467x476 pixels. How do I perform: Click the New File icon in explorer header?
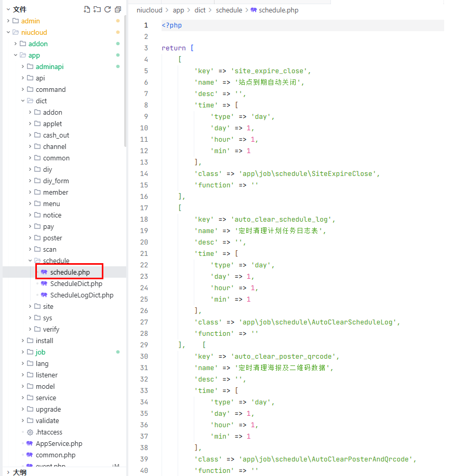coord(87,9)
